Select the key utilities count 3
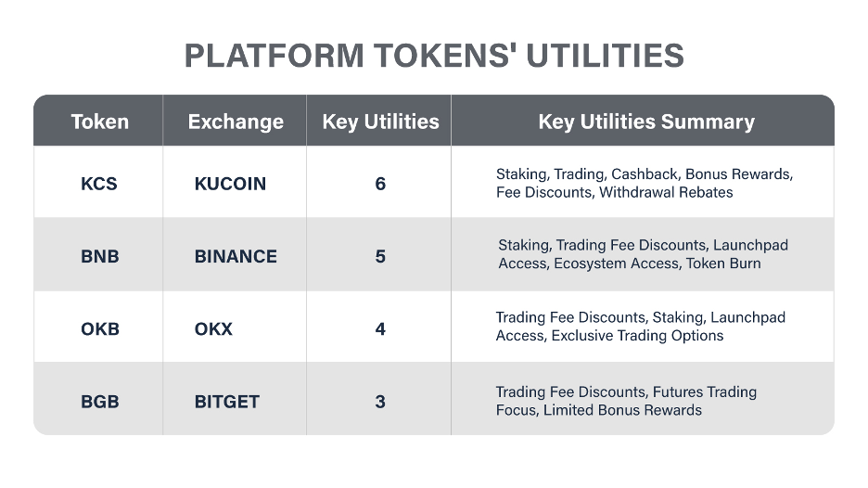868x488 pixels. click(380, 401)
